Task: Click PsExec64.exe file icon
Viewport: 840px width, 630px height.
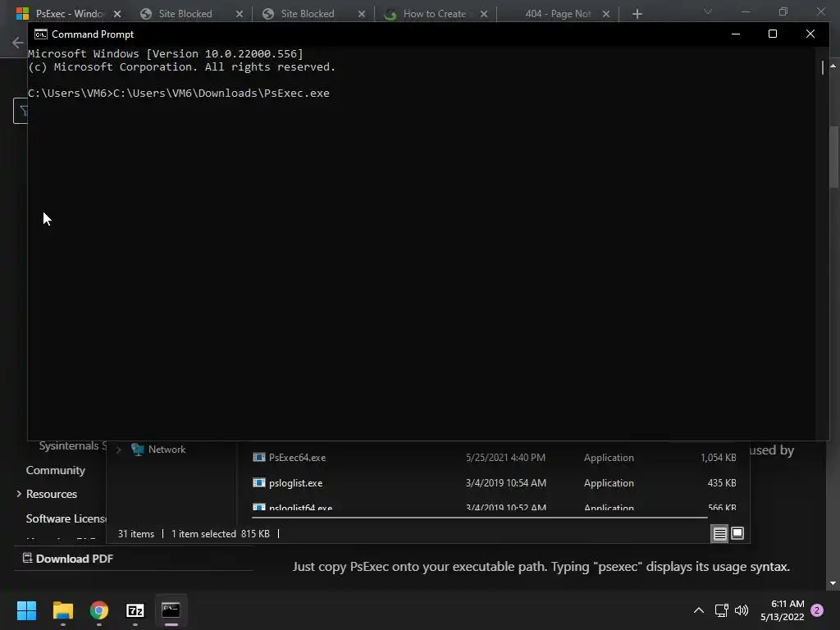Action: (x=258, y=457)
